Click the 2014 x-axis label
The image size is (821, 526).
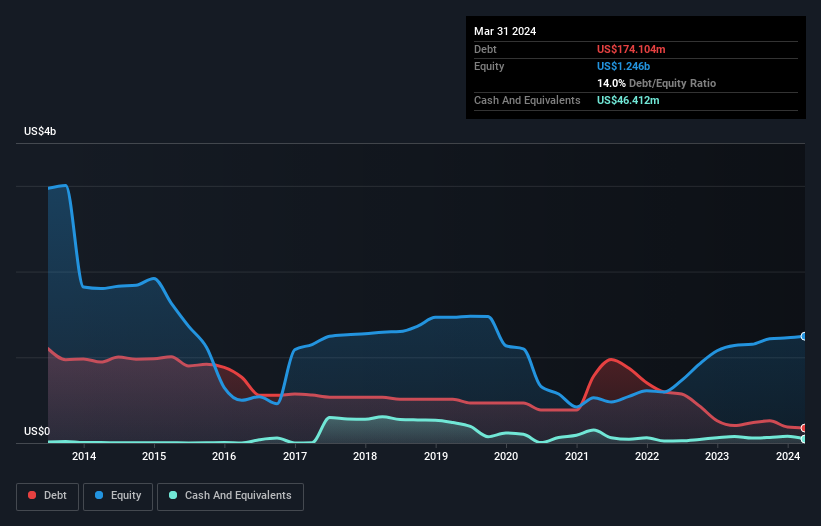point(84,456)
